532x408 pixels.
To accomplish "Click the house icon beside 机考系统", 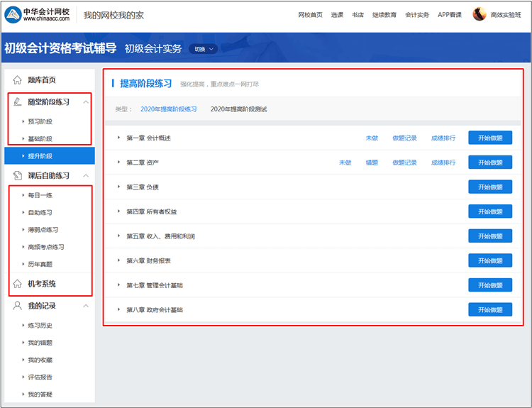I will coord(17,284).
